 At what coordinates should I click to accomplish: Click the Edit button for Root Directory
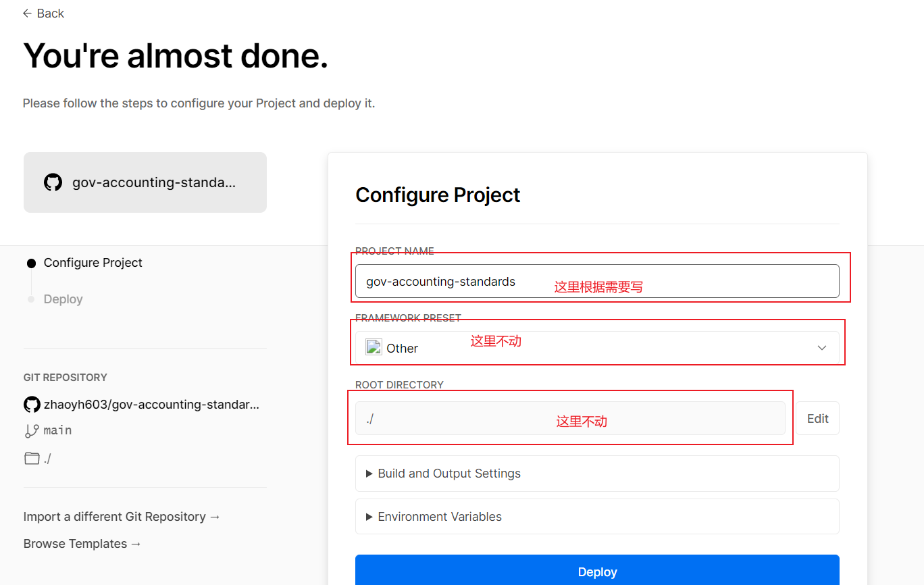tap(817, 418)
